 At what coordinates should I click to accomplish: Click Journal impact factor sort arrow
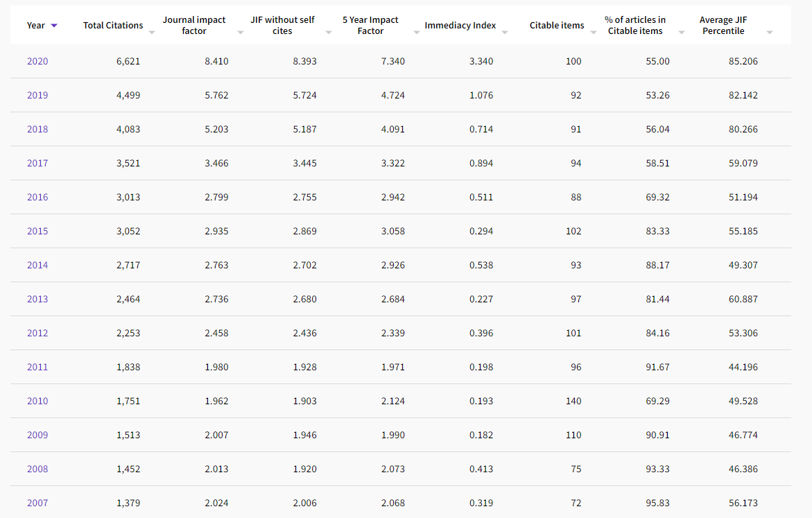(x=241, y=33)
